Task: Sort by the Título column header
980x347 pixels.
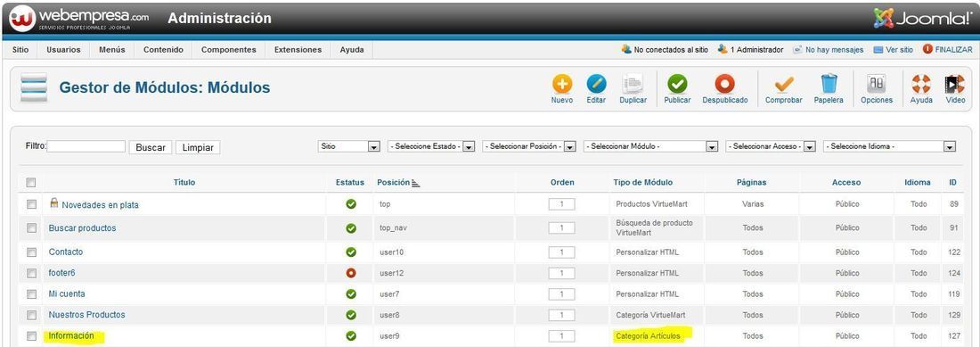Action: pyautogui.click(x=184, y=183)
